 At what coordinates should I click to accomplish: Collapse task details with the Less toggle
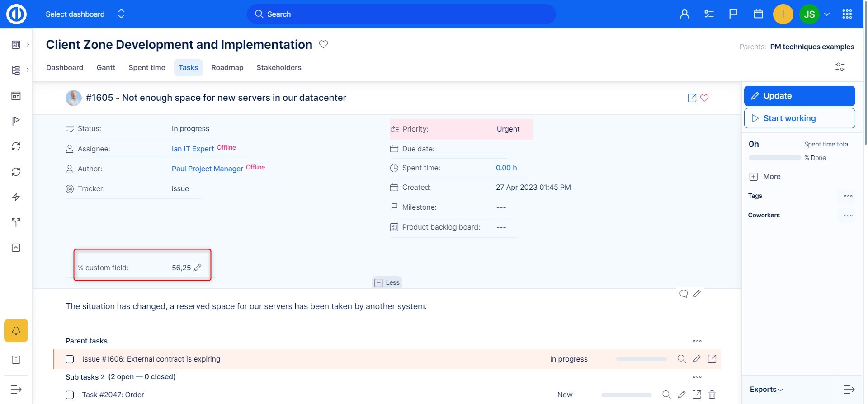coord(387,282)
